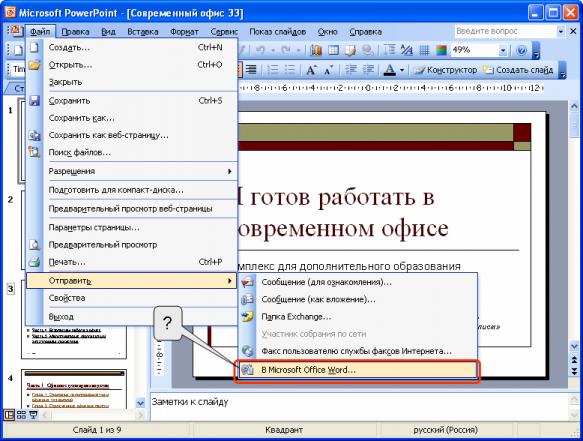Choose Открыть... in the Файл menu
The width and height of the screenshot is (583, 441).
point(132,65)
